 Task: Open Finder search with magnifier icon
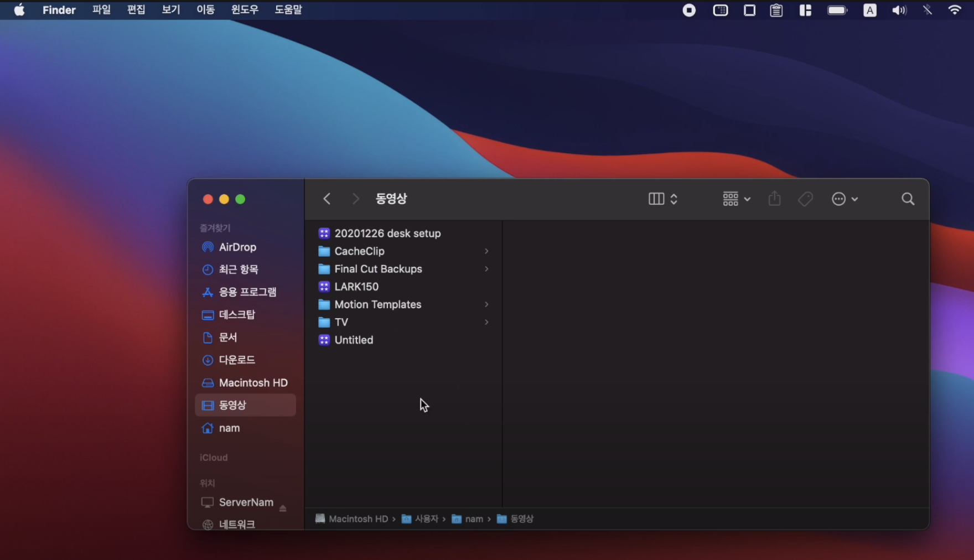tap(908, 199)
